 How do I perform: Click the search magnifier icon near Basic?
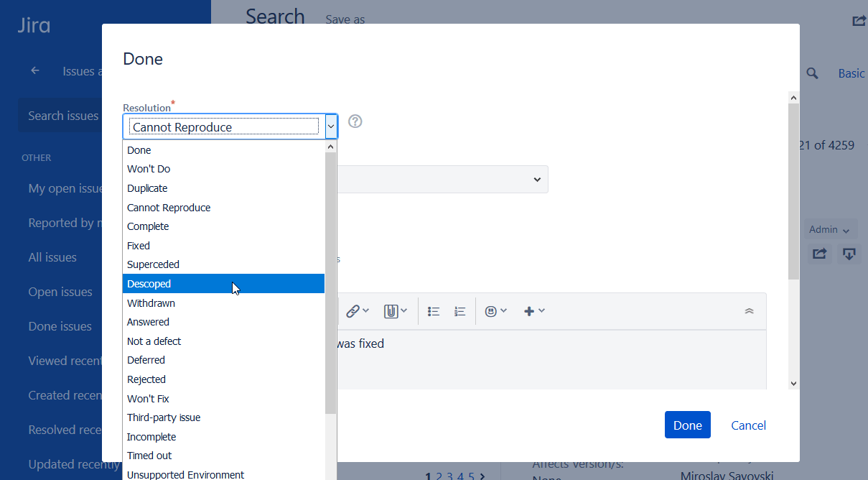click(x=811, y=73)
